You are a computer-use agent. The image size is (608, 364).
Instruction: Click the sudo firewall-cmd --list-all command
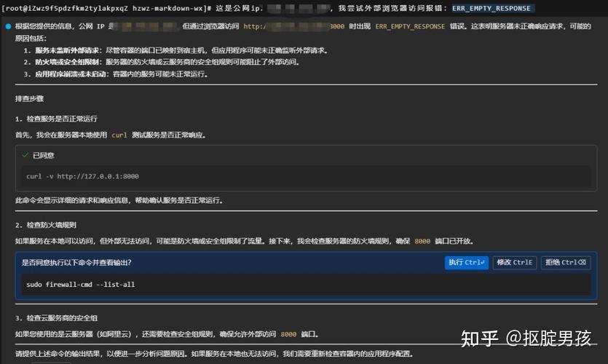point(81,285)
